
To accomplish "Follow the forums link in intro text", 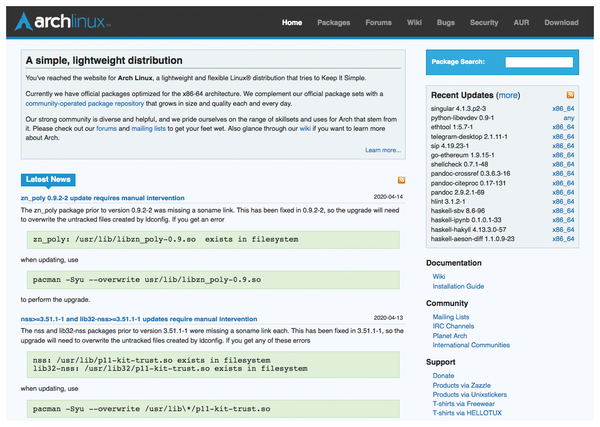I will pos(106,129).
